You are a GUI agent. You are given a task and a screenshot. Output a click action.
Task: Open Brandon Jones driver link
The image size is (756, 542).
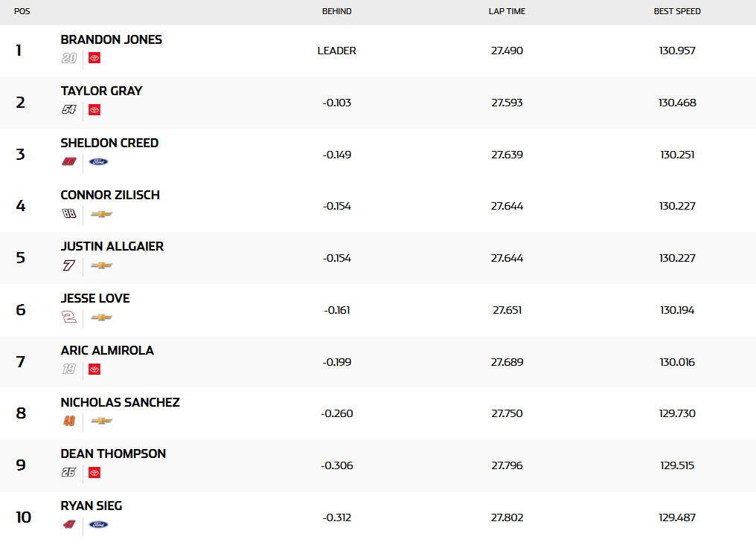(x=111, y=39)
